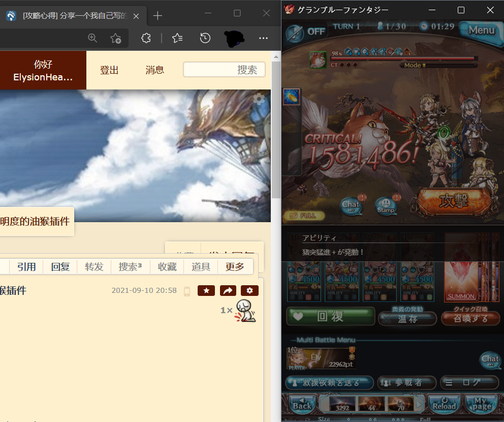
Task: Open the 更多 dropdown in the post toolbar
Action: coord(235,266)
